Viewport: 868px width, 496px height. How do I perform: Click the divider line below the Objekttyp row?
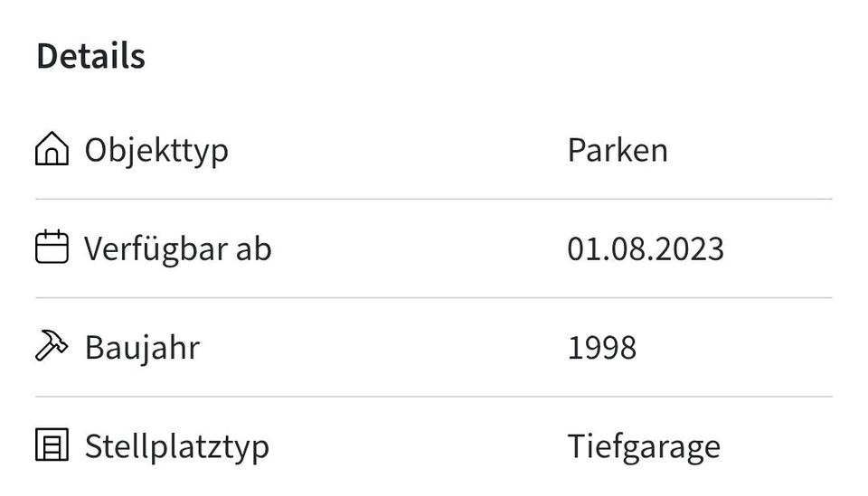tap(434, 199)
